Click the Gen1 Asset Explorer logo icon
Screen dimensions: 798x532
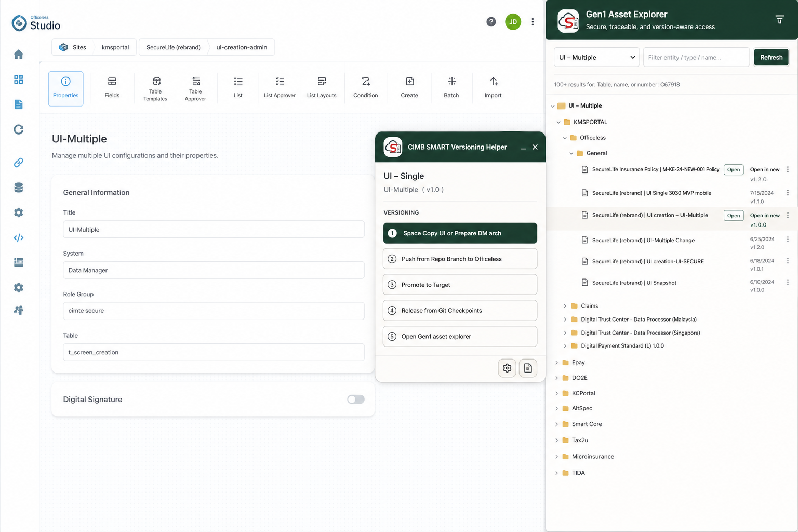point(568,21)
